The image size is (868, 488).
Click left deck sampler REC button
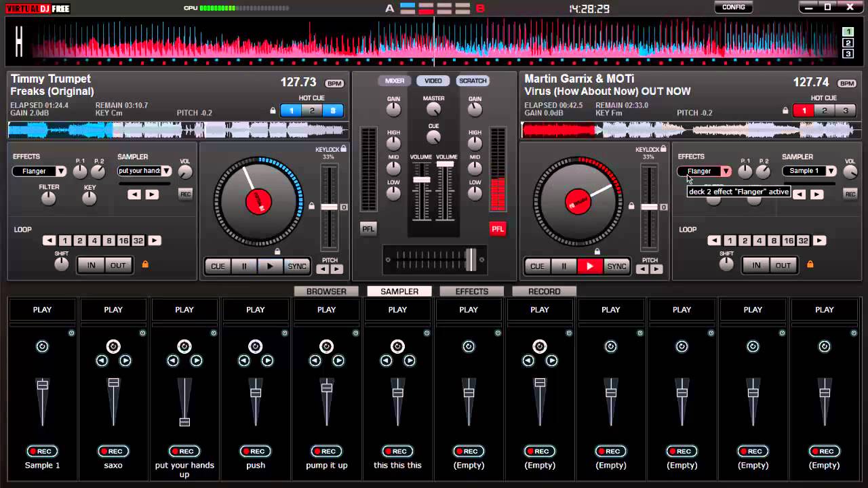tap(185, 195)
